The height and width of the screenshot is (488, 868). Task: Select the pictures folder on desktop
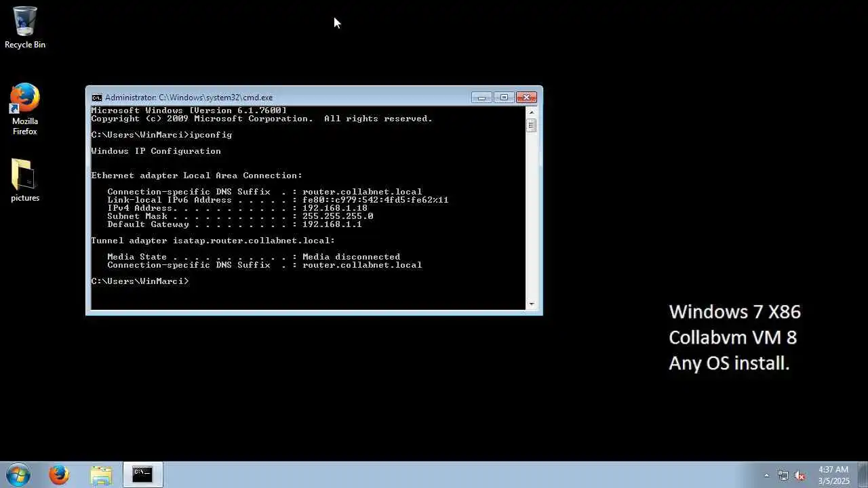coord(25,181)
